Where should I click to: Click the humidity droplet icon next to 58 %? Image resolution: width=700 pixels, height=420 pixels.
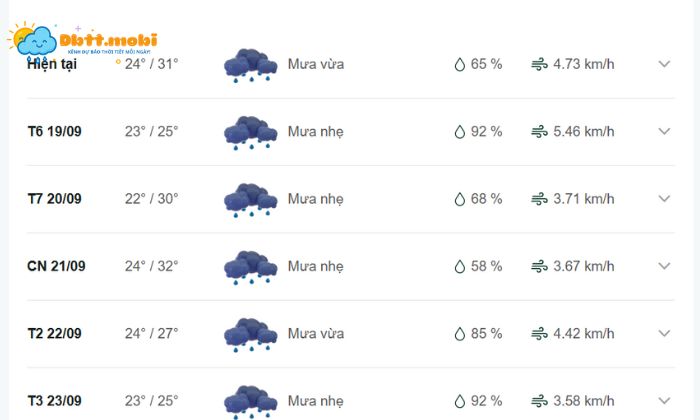[460, 266]
